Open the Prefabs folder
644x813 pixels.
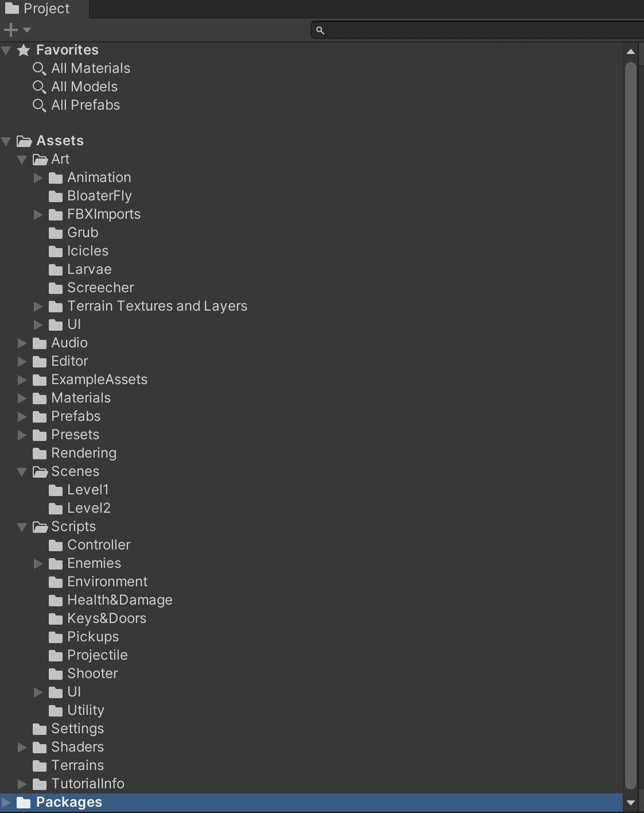(75, 416)
